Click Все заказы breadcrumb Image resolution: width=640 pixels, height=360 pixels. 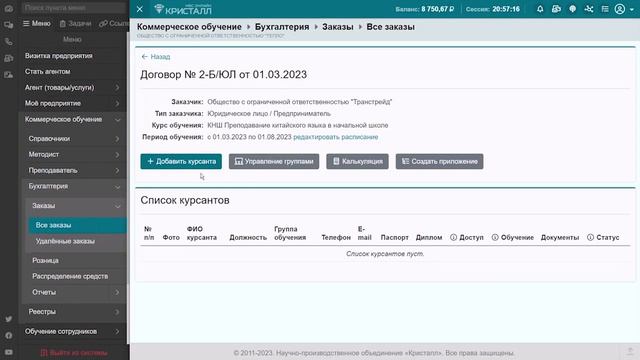click(391, 27)
